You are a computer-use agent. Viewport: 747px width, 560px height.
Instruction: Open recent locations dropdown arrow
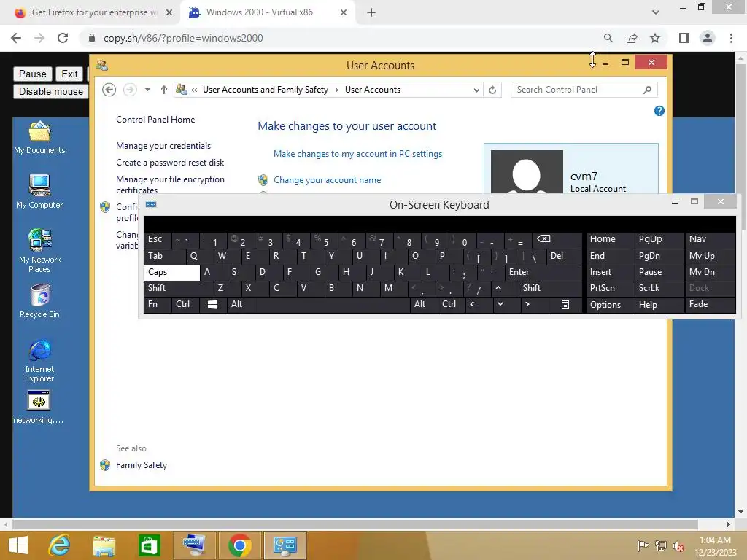[147, 90]
